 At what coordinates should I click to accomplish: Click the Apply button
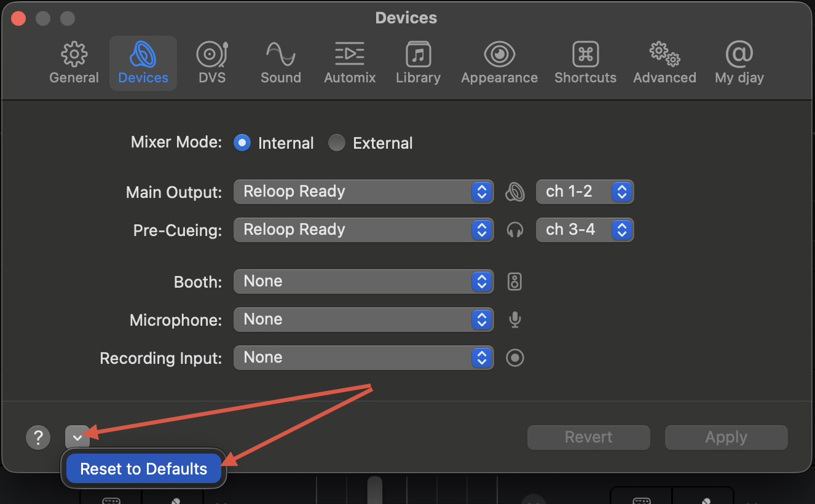(726, 438)
